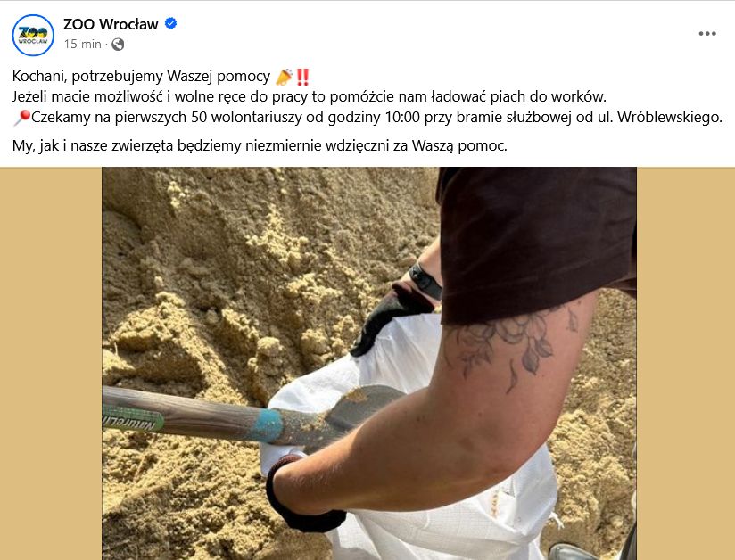
Task: Click the black wristband watch in photo
Action: point(425,281)
